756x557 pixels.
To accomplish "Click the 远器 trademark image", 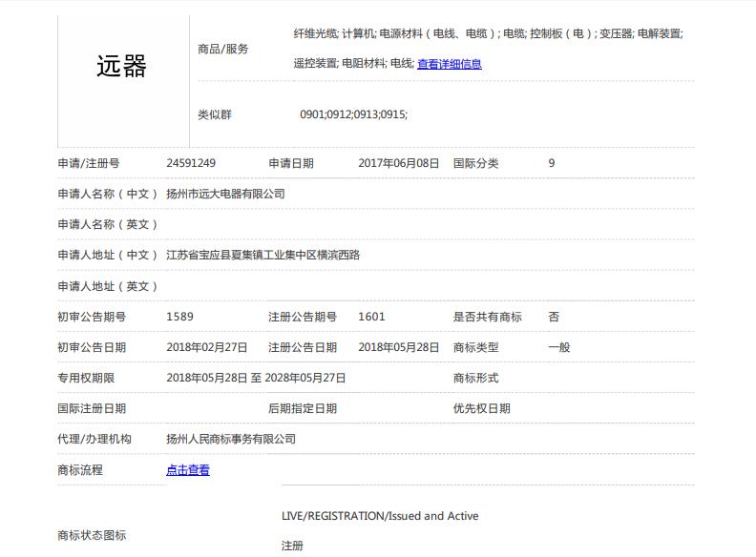I will click(x=122, y=66).
